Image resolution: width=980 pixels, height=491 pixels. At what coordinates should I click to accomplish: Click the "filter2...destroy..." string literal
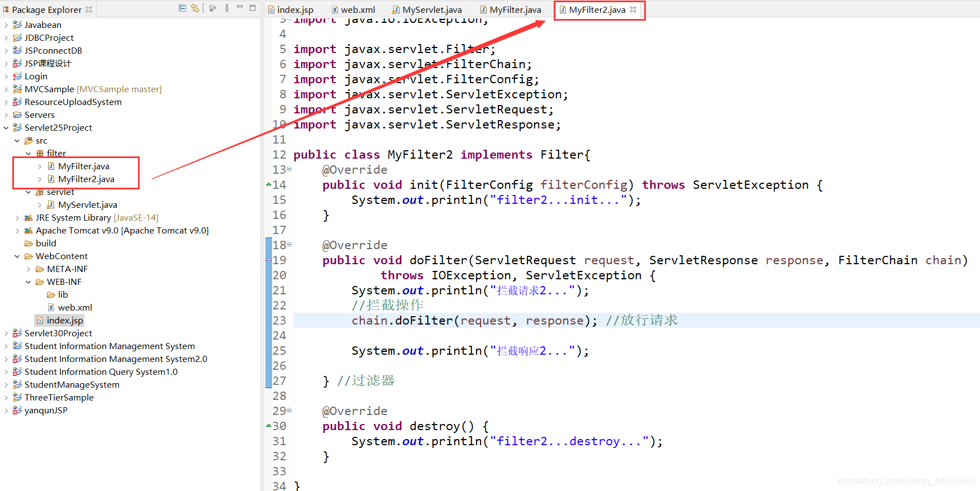point(569,441)
